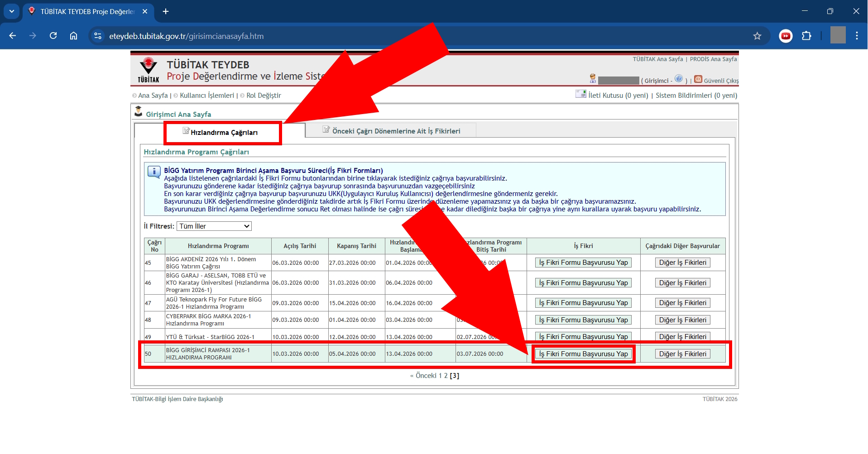Viewport: 868px width, 454px height.
Task: Click the TÜBİTAK logo in header
Action: pos(149,70)
